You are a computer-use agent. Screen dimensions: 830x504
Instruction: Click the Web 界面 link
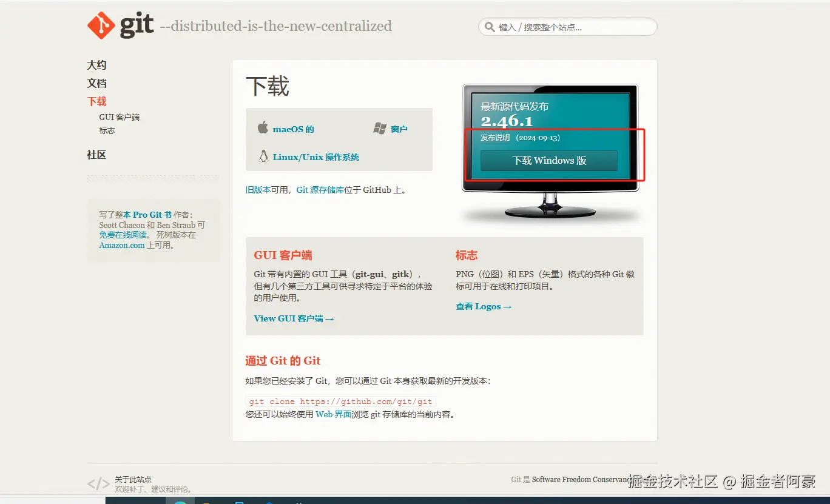tap(333, 414)
